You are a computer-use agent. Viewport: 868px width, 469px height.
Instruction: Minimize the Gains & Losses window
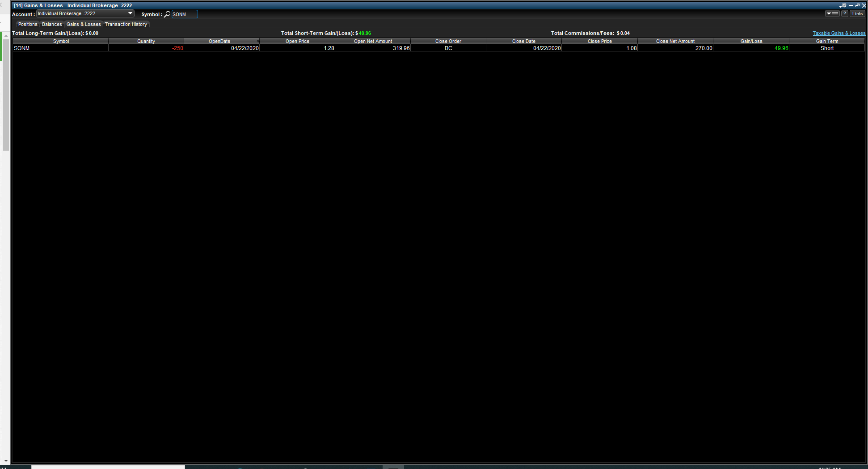point(851,6)
